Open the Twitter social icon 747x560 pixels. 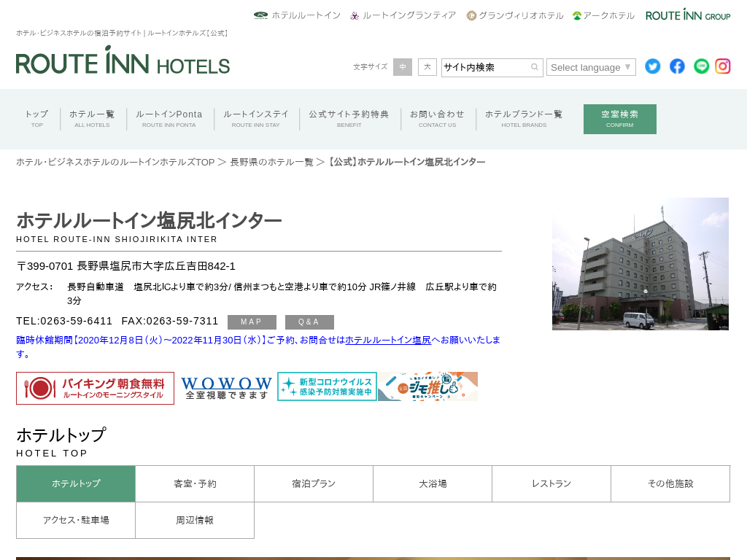pyautogui.click(x=653, y=66)
